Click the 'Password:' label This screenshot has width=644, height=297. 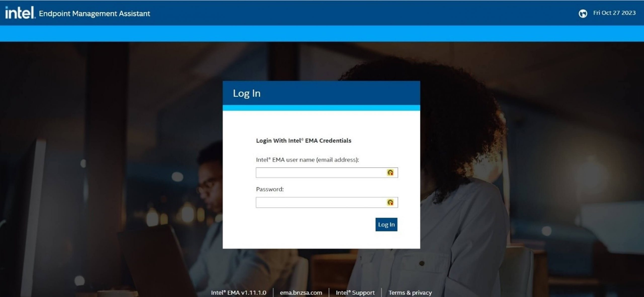point(270,189)
